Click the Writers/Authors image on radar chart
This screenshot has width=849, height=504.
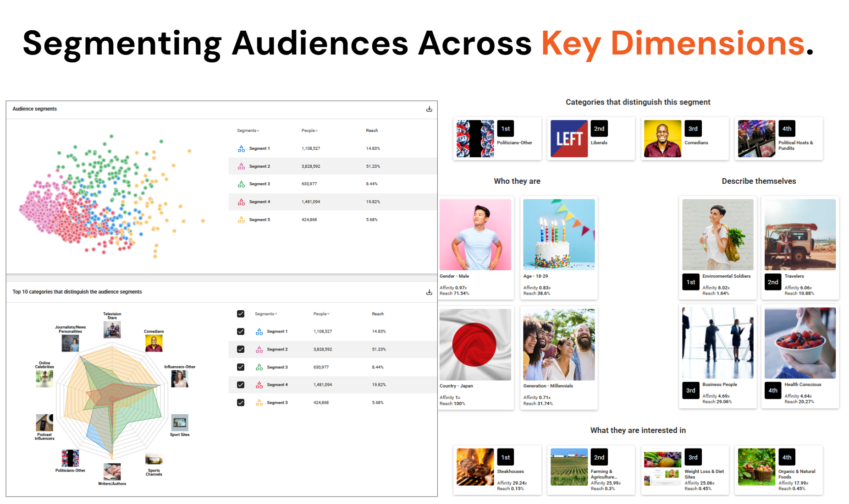(112, 472)
